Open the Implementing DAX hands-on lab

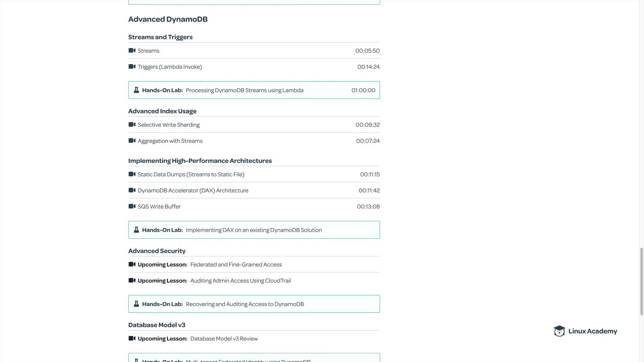click(254, 230)
